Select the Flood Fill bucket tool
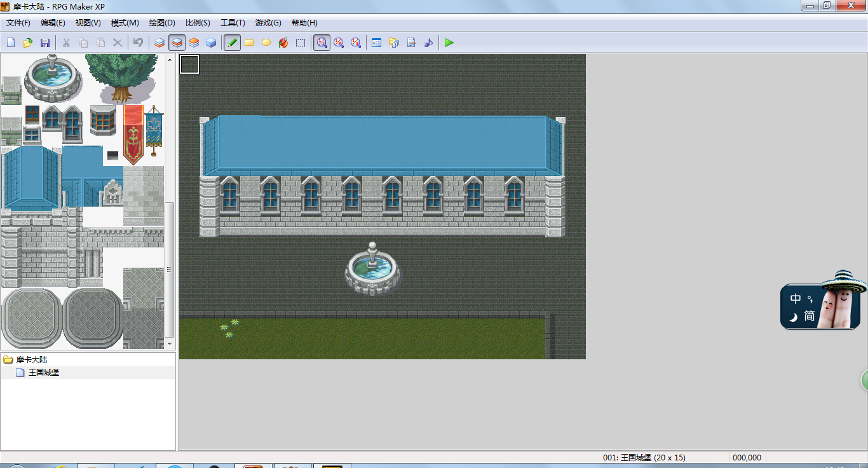The width and height of the screenshot is (868, 468). coord(283,43)
